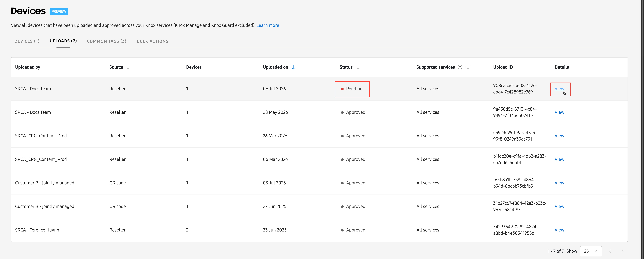Viewport: 644px width, 259px height.
Task: View details of the 03 Jul 2025 upload
Action: 559,183
